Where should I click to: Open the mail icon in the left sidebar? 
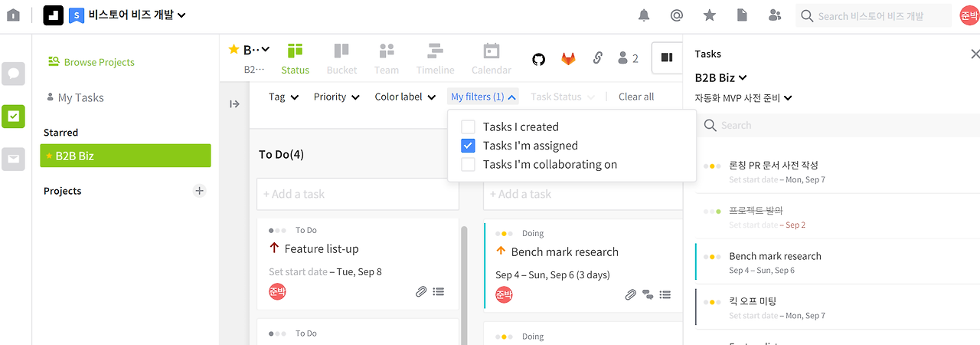[13, 159]
